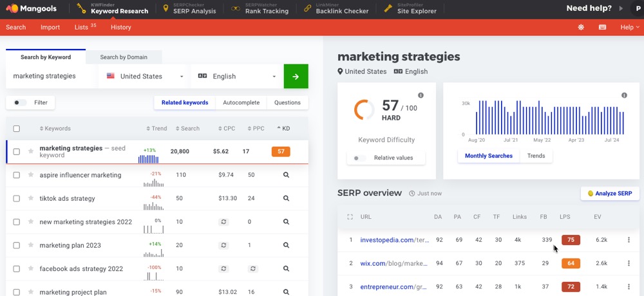This screenshot has width=644, height=296.
Task: Open investopedia.com result link
Action: (394, 240)
